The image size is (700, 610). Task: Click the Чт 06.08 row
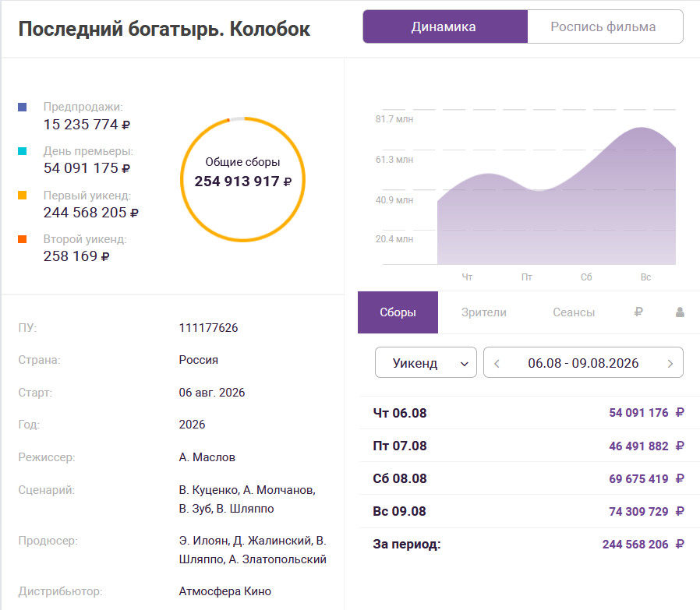tap(529, 413)
